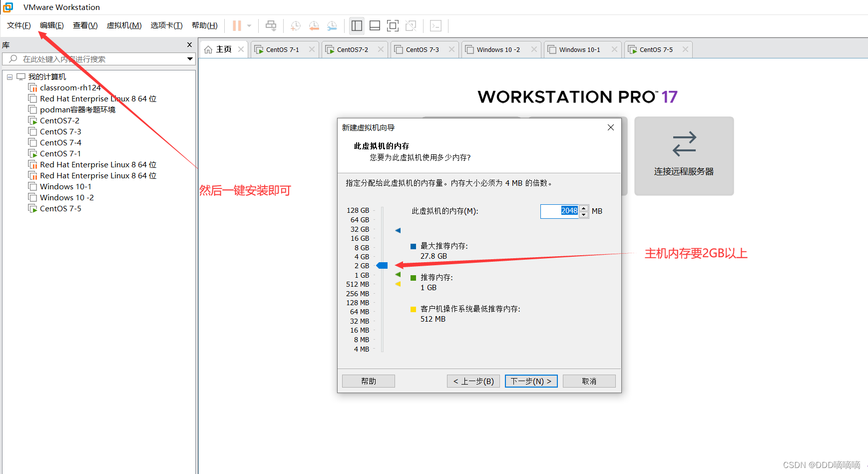Close the Windows 10 -2 tab
The width and height of the screenshot is (868, 474).
click(x=534, y=49)
